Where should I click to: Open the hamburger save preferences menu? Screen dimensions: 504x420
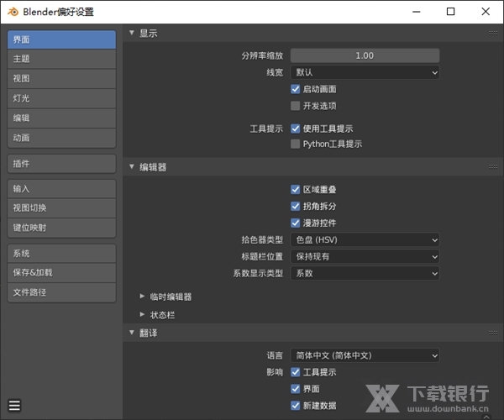coord(14,405)
